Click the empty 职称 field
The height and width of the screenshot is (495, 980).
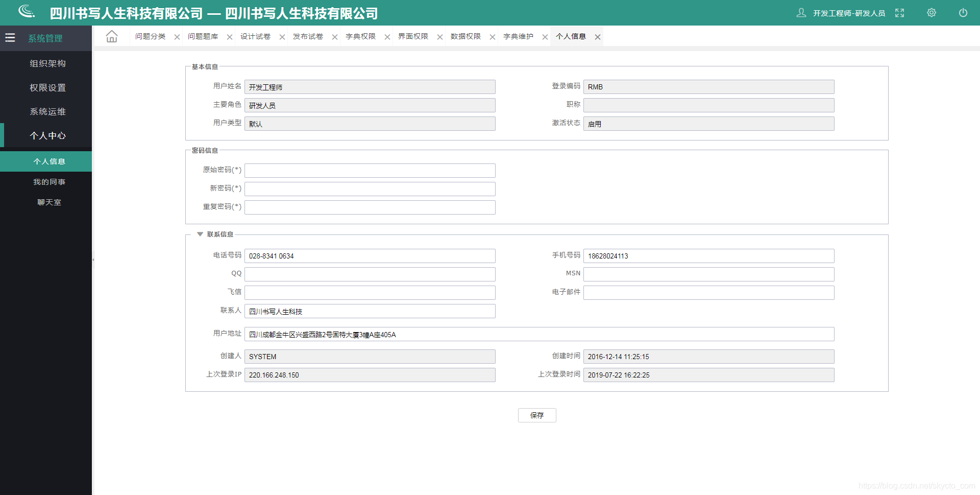click(709, 105)
